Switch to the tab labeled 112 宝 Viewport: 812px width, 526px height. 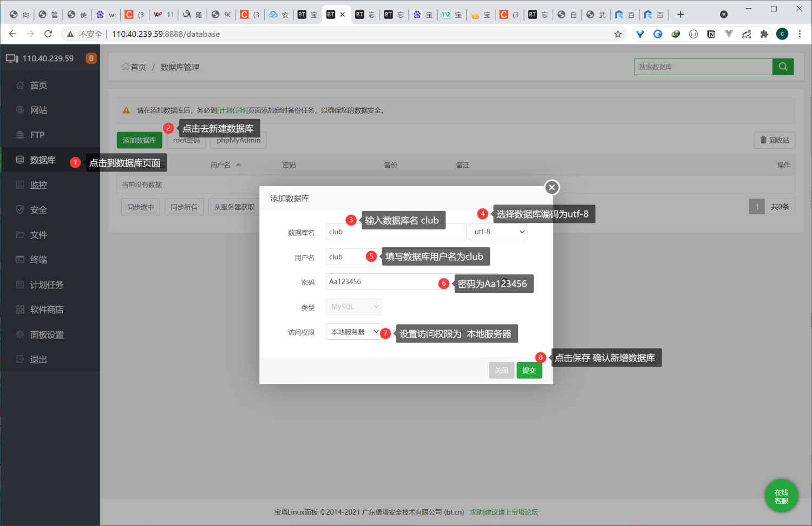pyautogui.click(x=451, y=15)
